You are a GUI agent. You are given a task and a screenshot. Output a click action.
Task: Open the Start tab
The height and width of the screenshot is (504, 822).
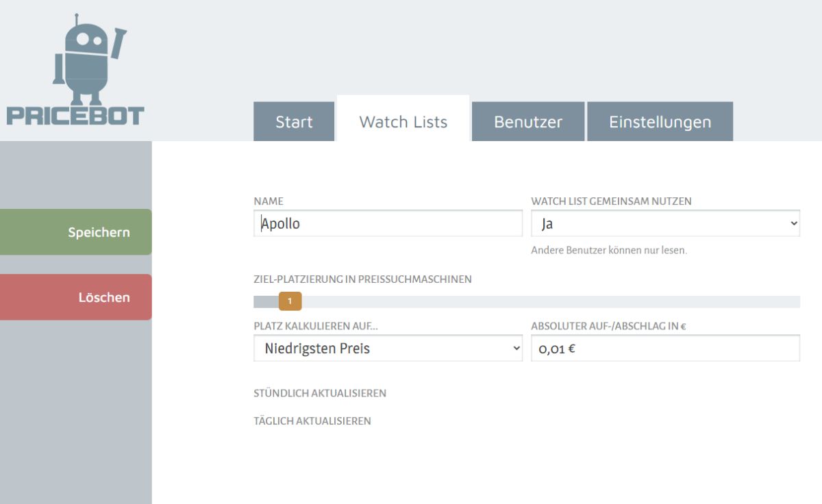click(x=294, y=122)
